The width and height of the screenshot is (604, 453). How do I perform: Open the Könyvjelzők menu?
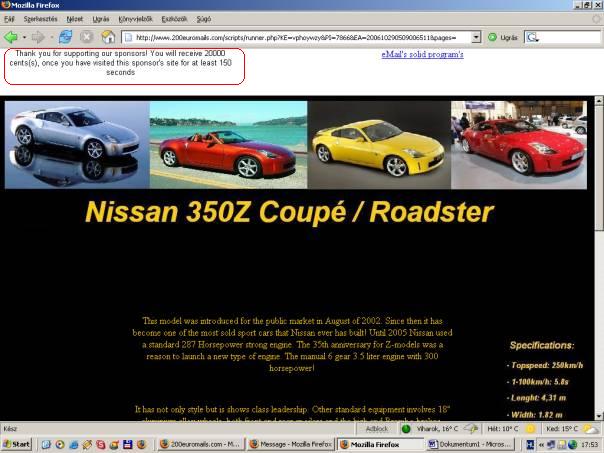click(x=138, y=19)
